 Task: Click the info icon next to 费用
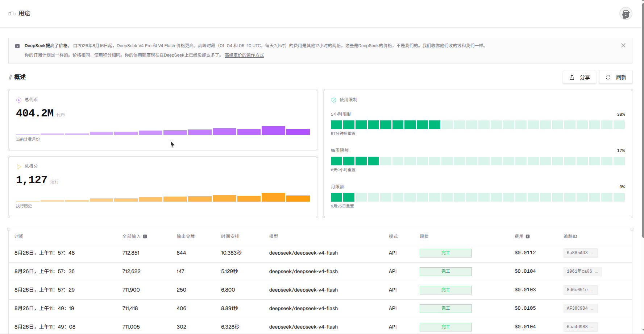(x=528, y=236)
